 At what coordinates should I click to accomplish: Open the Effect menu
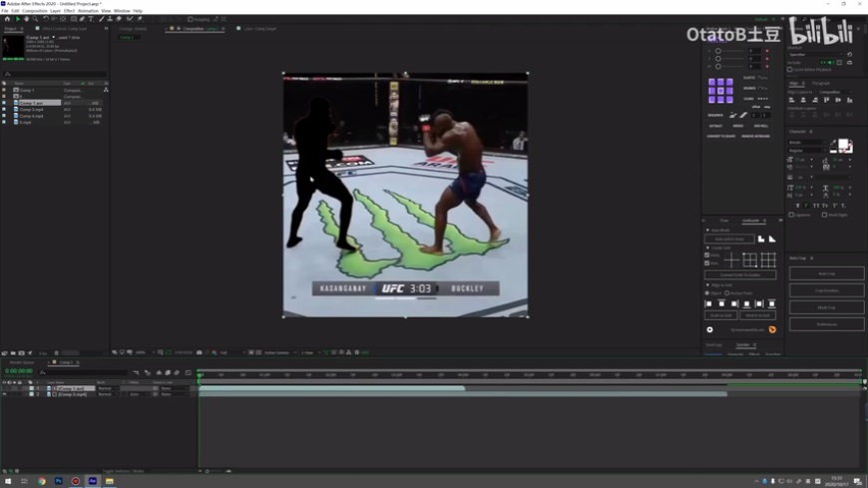(x=69, y=11)
